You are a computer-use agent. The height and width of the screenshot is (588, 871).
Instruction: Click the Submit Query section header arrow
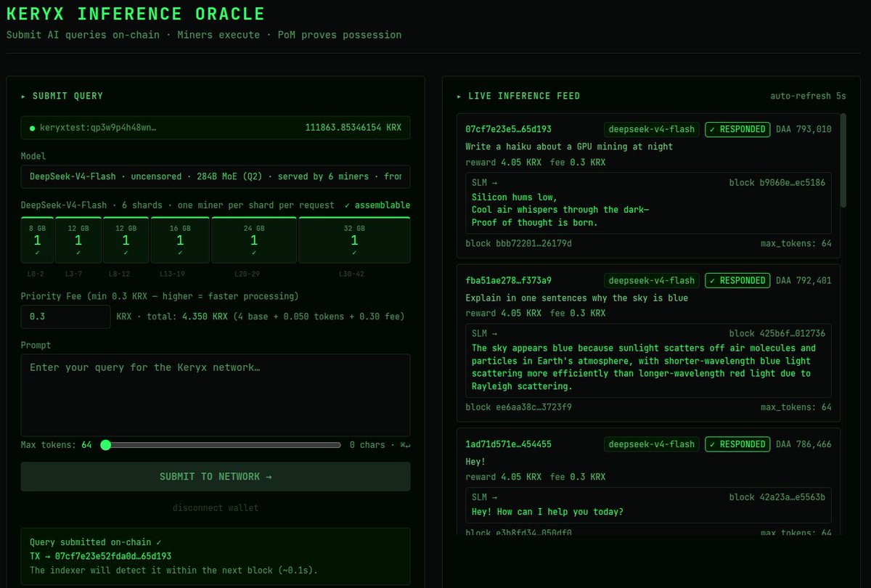point(24,96)
